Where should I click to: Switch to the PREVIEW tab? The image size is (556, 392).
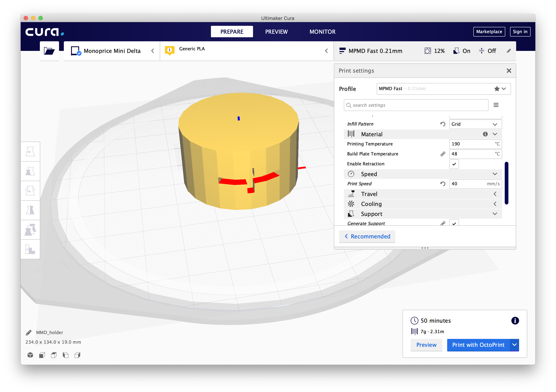(x=276, y=32)
